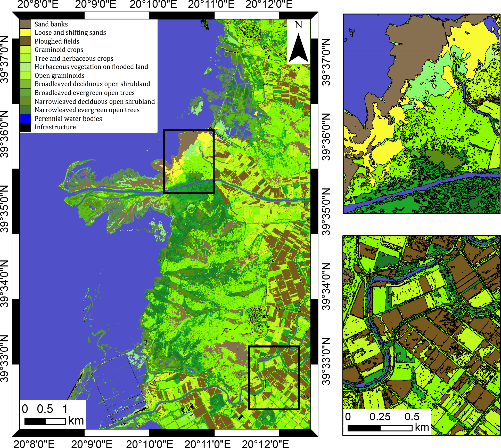
Task: Click 'Herbaceous vegetation on flooded land' label
Action: tap(91, 67)
